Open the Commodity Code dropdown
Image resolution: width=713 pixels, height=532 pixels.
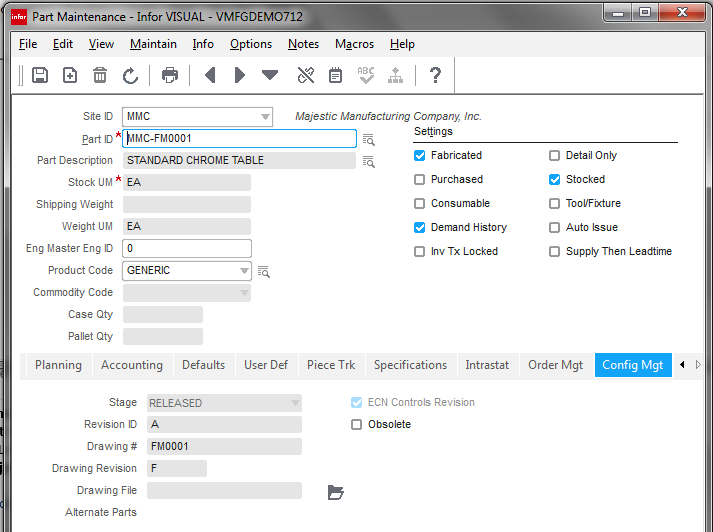click(244, 293)
